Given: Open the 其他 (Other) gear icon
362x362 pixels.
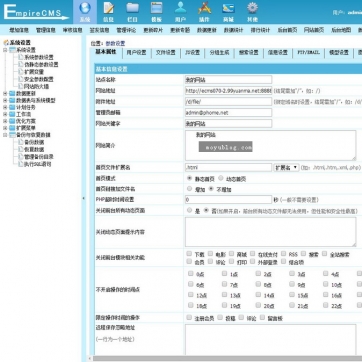Looking at the screenshot, I should (252, 8).
